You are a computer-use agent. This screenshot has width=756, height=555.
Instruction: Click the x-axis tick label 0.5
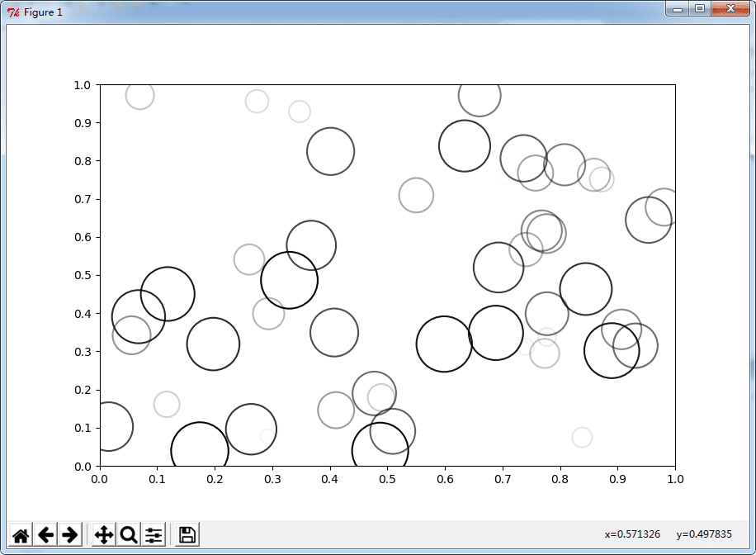click(x=387, y=479)
